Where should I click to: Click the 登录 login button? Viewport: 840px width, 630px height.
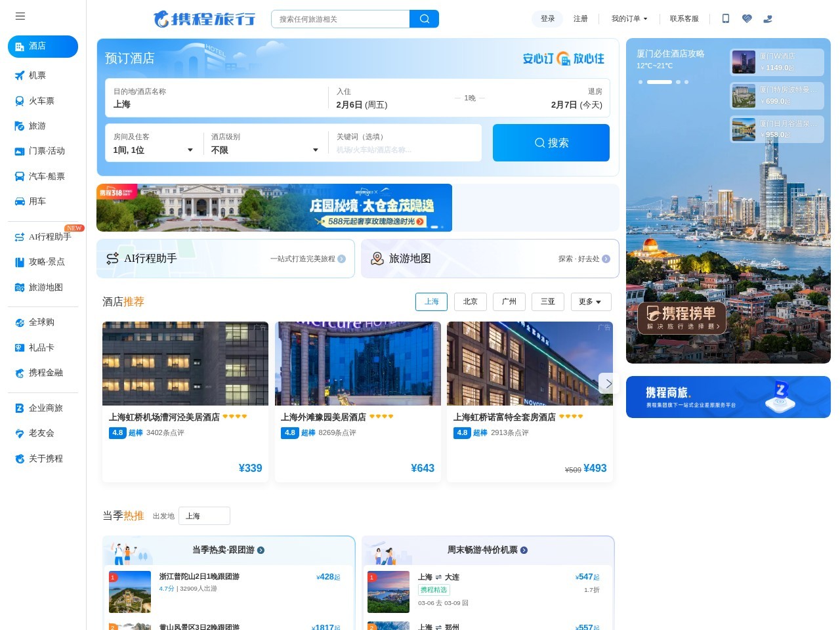547,19
